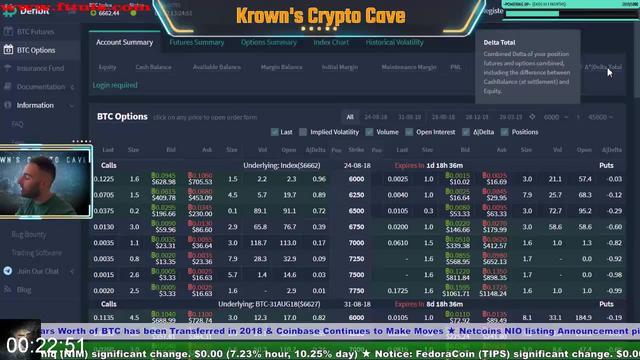Filter options by 24-08-18 expiry

(376, 117)
